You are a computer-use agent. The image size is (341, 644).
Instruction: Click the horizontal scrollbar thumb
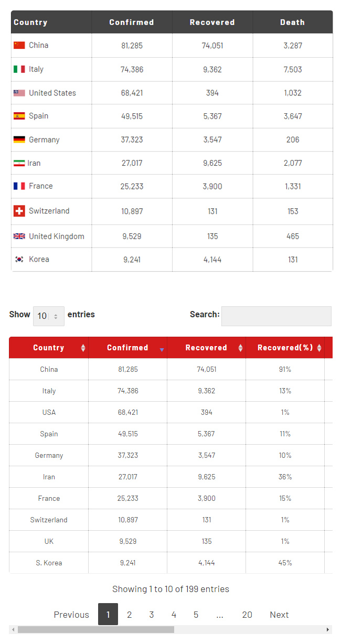[x=95, y=629]
